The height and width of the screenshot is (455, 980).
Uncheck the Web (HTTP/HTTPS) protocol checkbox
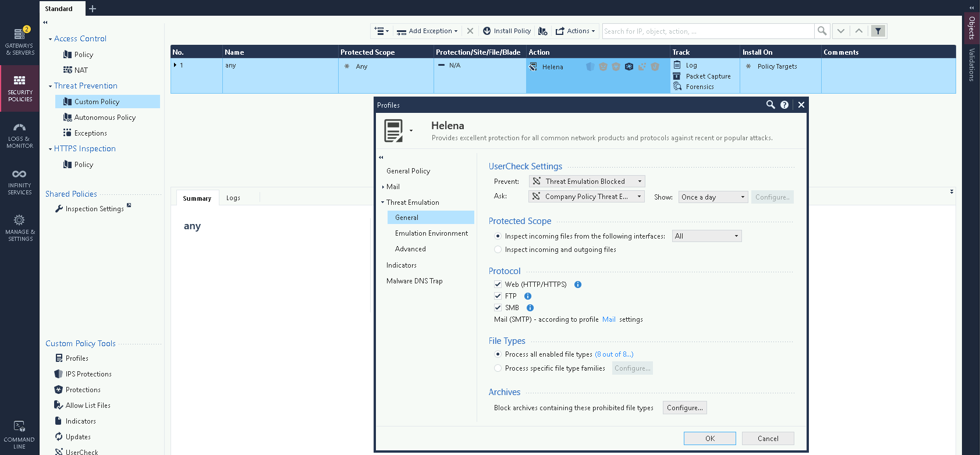click(498, 285)
